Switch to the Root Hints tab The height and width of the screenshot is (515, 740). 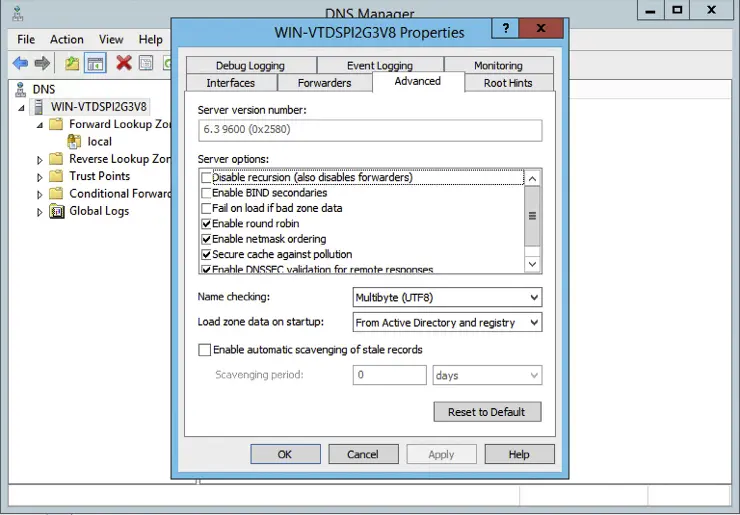508,83
